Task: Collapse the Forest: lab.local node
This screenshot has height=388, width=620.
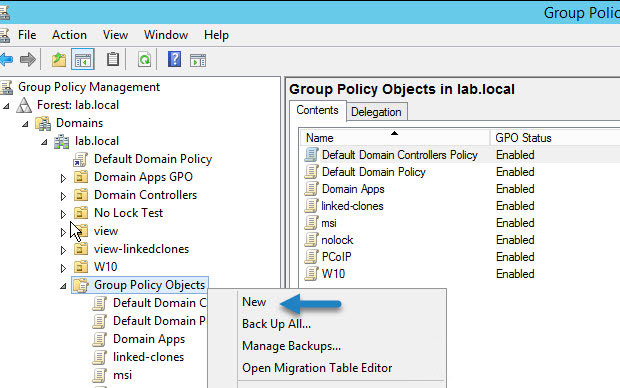Action: [x=6, y=106]
